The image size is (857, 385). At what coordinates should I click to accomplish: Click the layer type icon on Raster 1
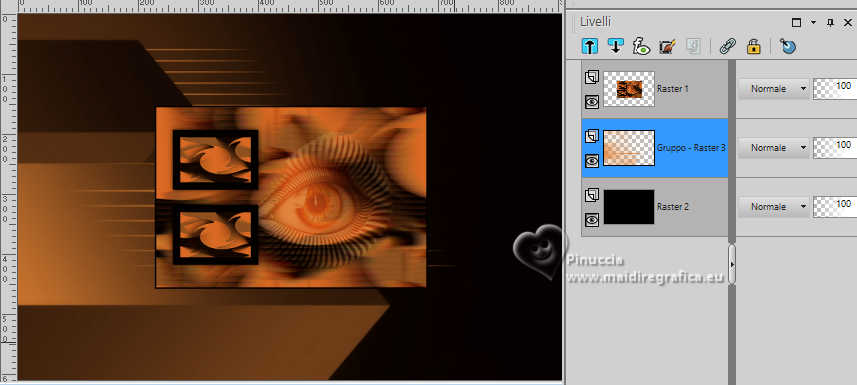[591, 78]
